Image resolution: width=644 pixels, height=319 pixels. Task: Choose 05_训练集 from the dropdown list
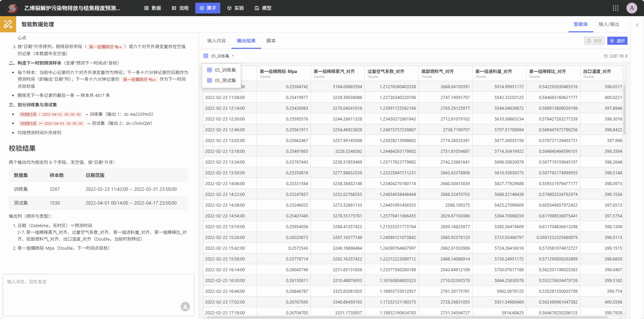pyautogui.click(x=221, y=70)
